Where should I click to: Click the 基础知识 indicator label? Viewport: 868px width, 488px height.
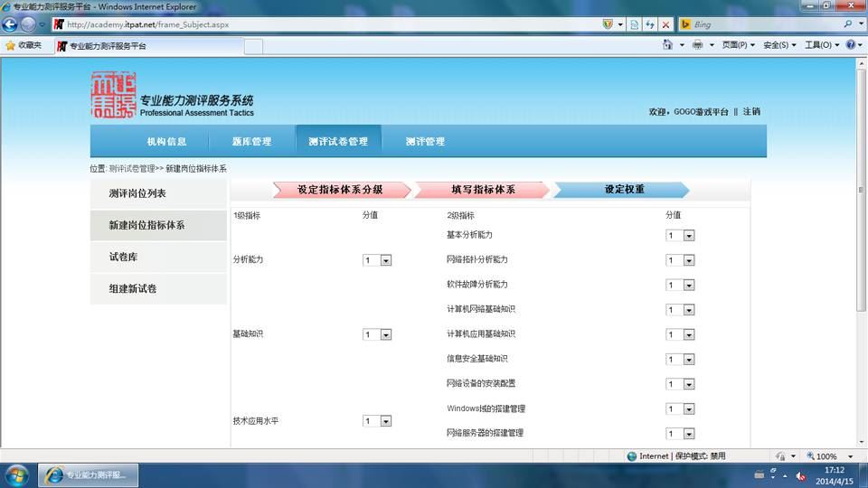[x=248, y=334]
